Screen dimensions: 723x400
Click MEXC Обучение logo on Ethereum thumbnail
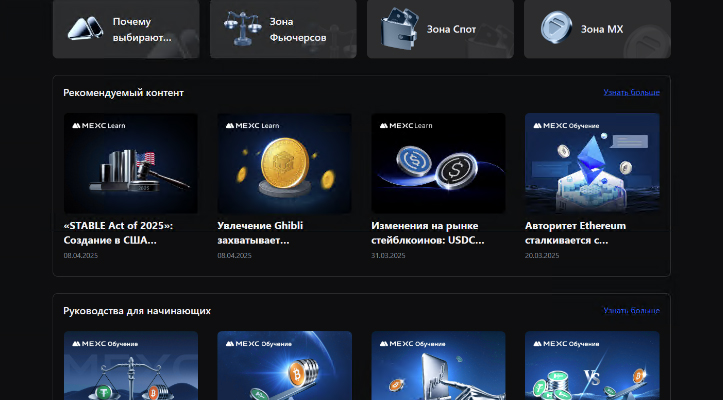coord(566,125)
